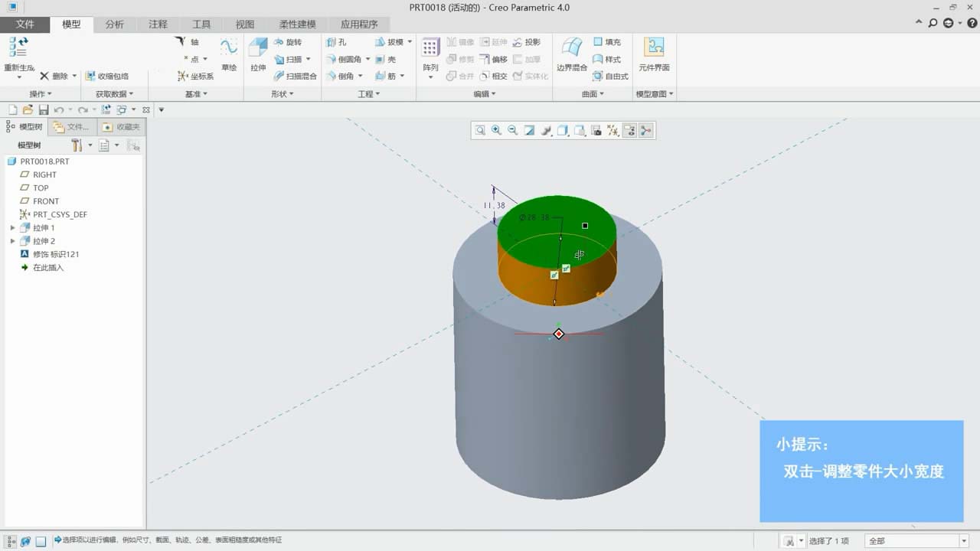Click the zoom in magnifier in view toolbar

pyautogui.click(x=496, y=131)
